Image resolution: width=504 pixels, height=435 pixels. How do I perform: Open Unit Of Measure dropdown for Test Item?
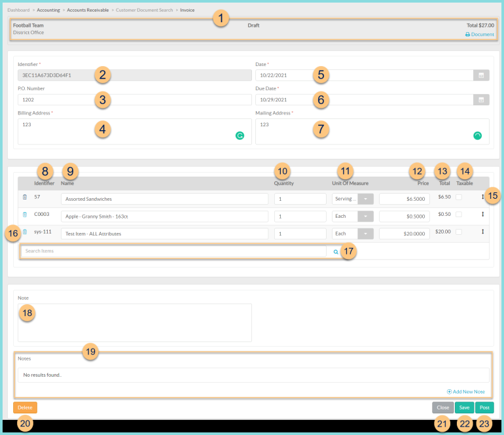(365, 234)
